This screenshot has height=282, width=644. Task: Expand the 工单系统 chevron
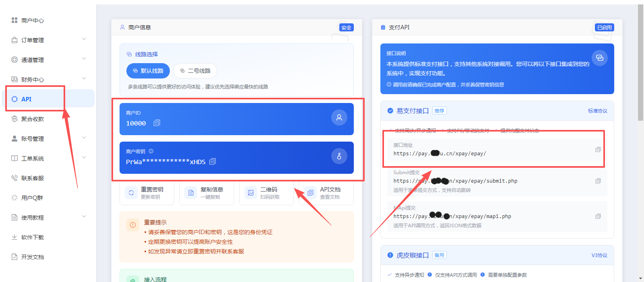(x=84, y=158)
